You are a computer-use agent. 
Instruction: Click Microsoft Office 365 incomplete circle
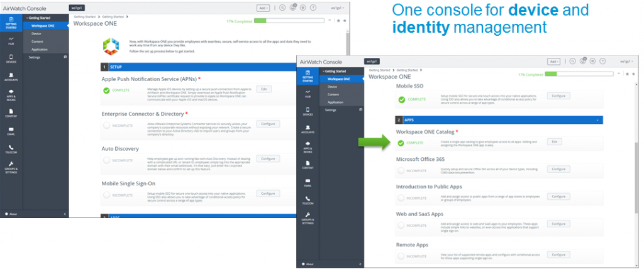[x=401, y=170]
